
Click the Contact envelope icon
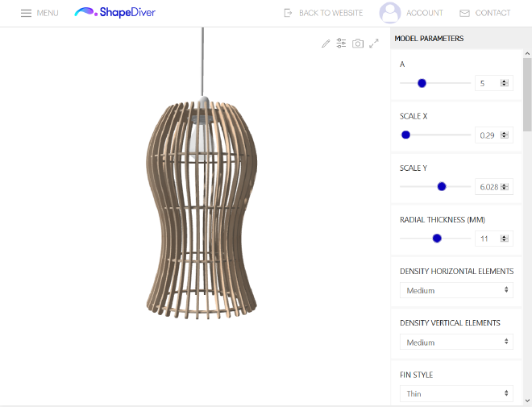(x=464, y=13)
